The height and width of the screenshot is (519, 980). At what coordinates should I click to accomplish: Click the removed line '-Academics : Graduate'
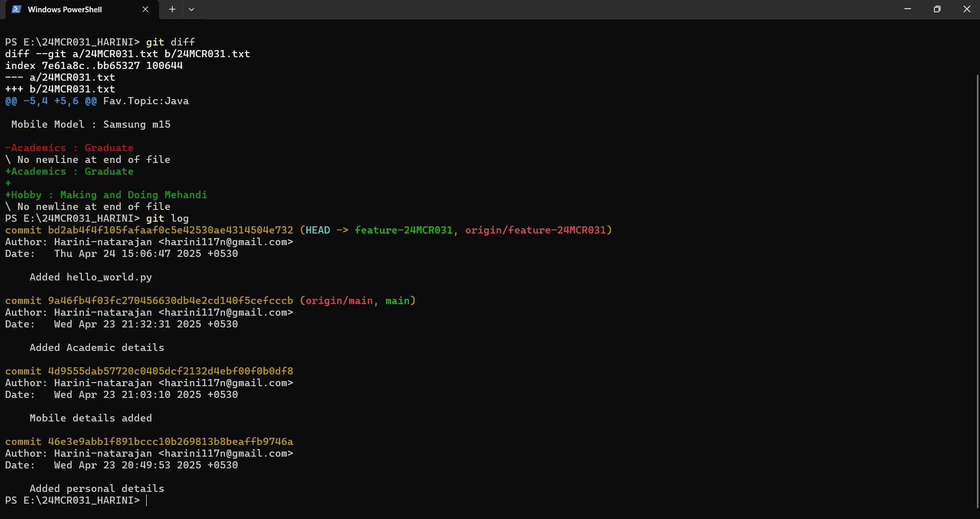click(70, 148)
